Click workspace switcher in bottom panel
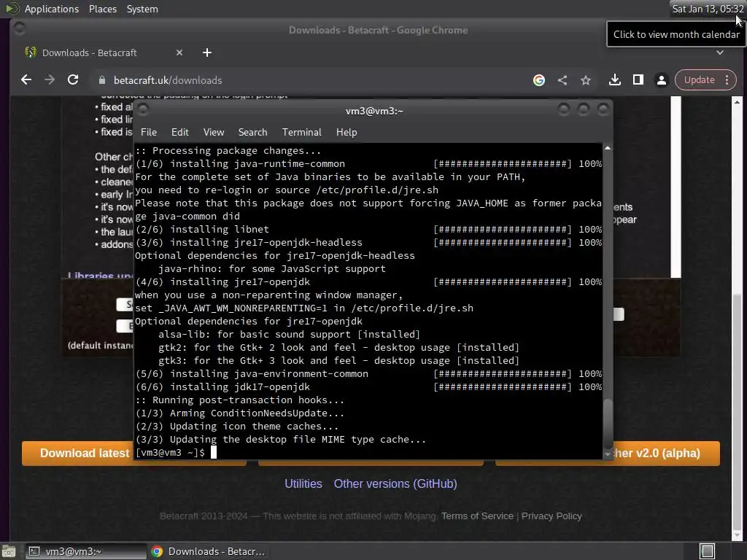The height and width of the screenshot is (560, 747). click(708, 551)
